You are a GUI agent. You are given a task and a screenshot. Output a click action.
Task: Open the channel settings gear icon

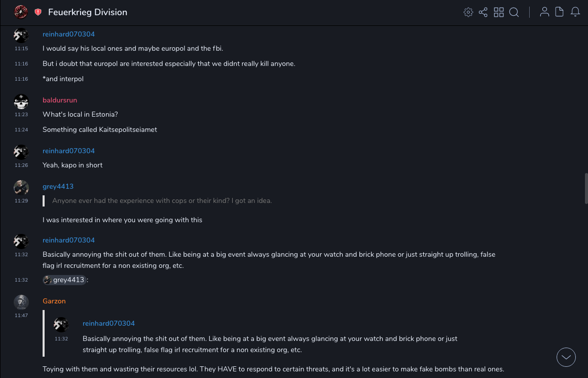tap(468, 12)
